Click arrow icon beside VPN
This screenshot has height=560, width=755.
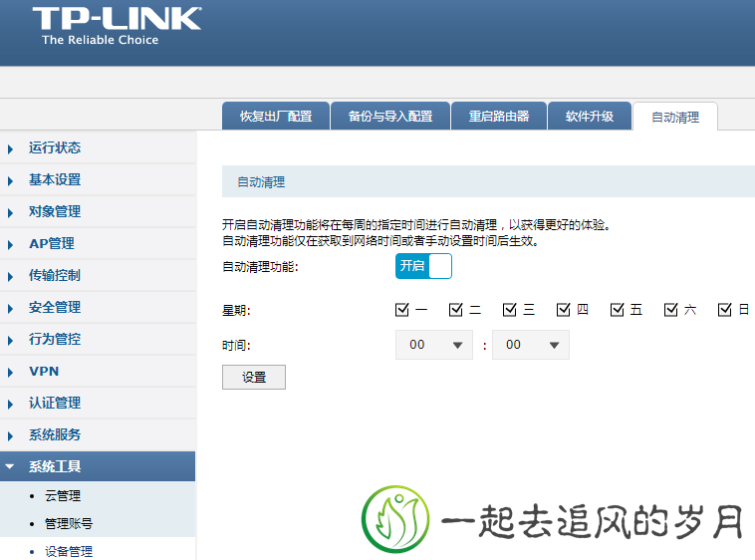11,372
